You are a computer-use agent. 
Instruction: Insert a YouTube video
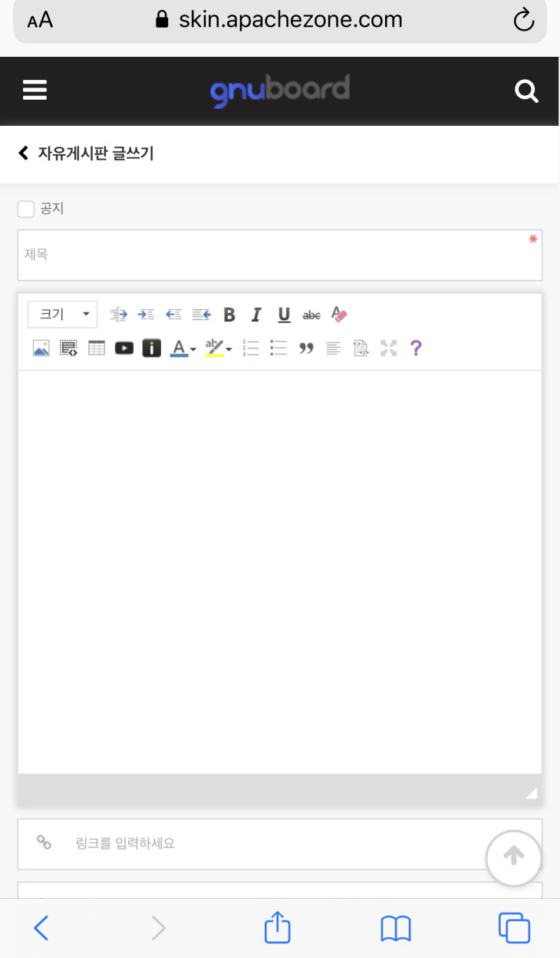(x=124, y=349)
